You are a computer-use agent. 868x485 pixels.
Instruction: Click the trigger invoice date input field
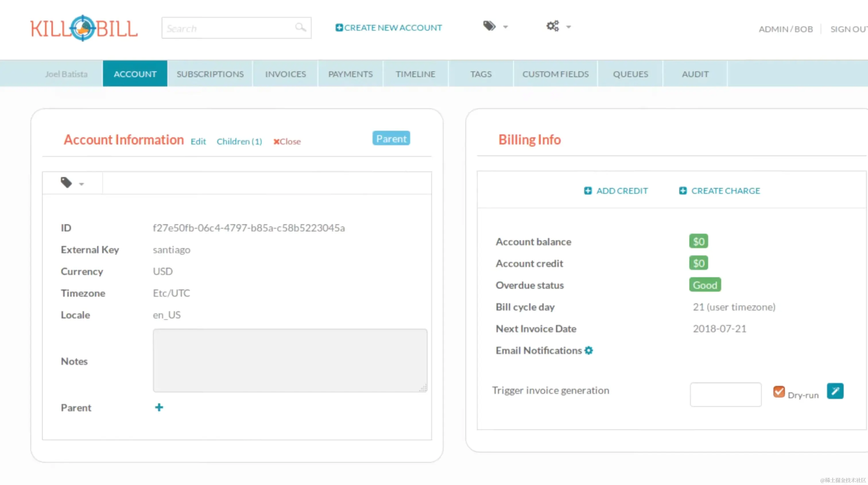coord(725,394)
